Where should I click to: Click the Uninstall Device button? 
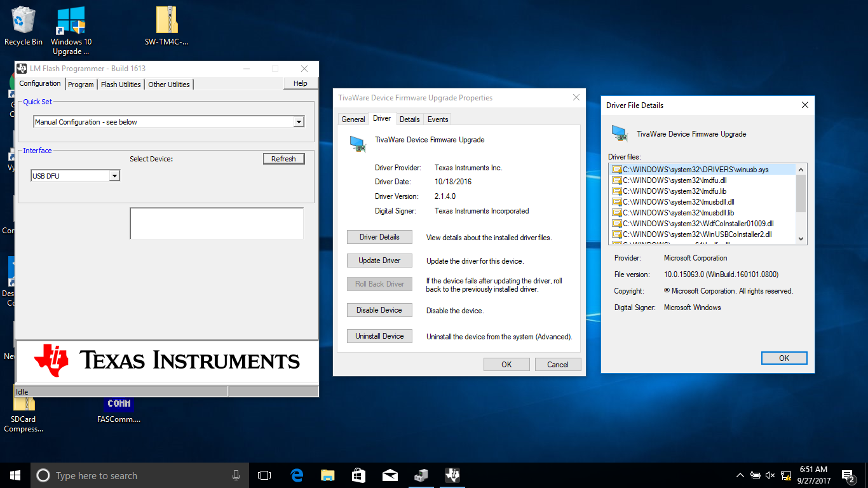coord(379,336)
